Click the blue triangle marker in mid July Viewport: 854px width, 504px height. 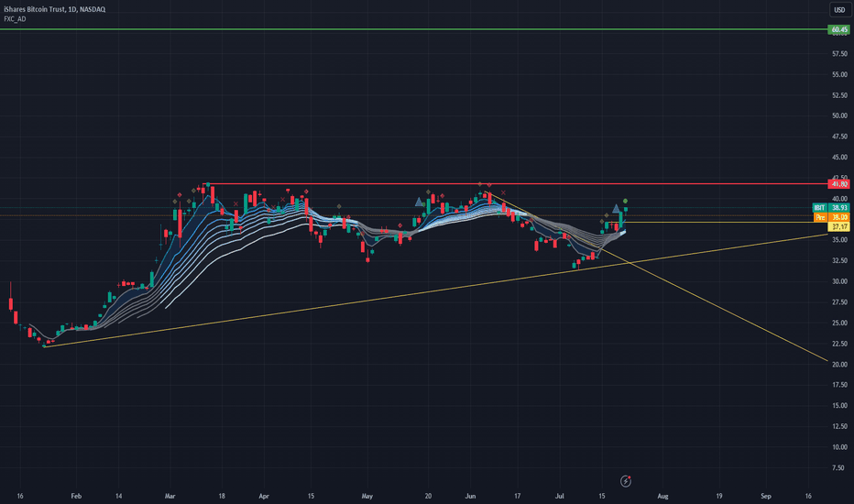(x=616, y=209)
